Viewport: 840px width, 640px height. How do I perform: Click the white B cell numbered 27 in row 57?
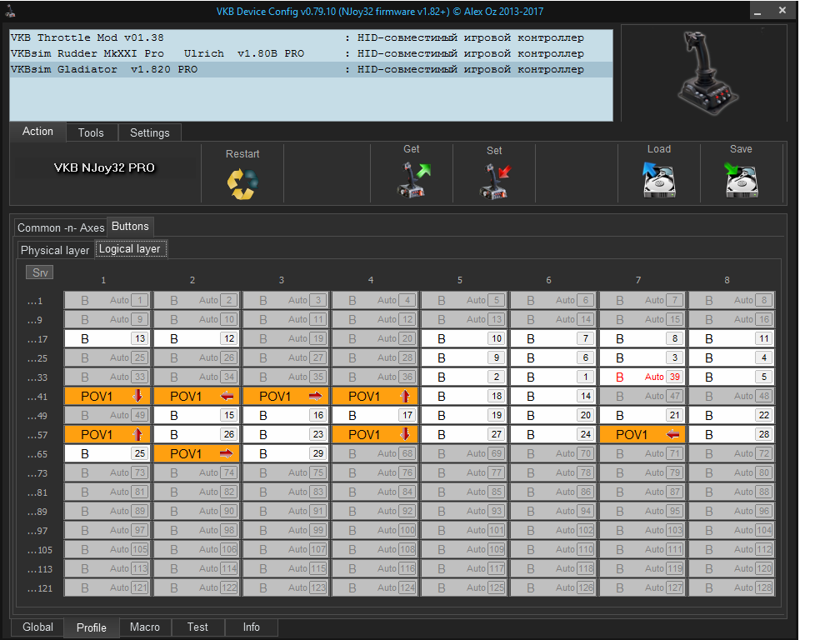(x=464, y=434)
